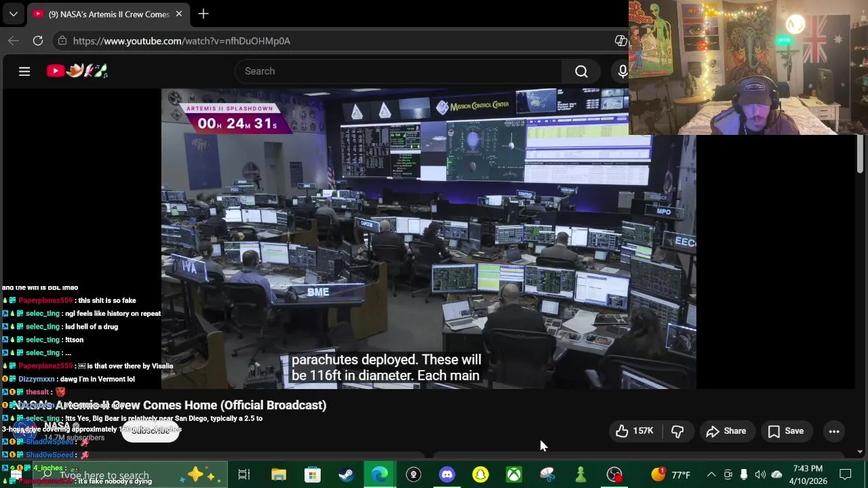Subscribe to the NASA channel

[151, 430]
